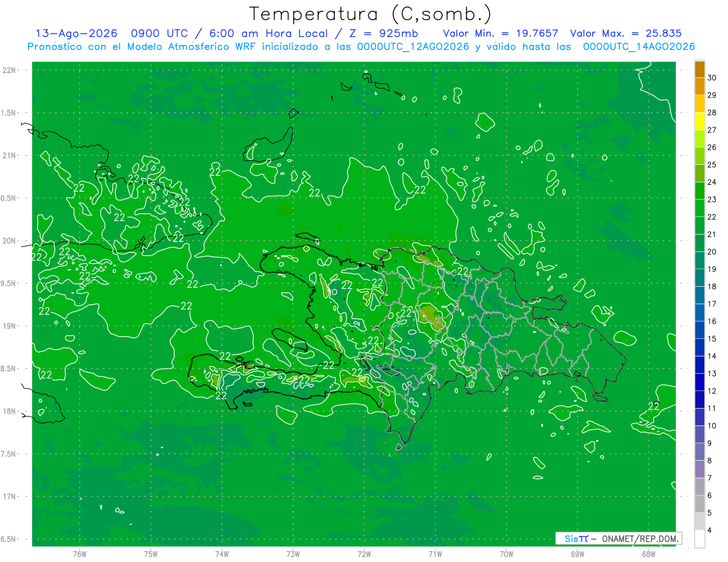Click the legend scale value '10'
This screenshot has height=562, width=728.
pyautogui.click(x=712, y=426)
